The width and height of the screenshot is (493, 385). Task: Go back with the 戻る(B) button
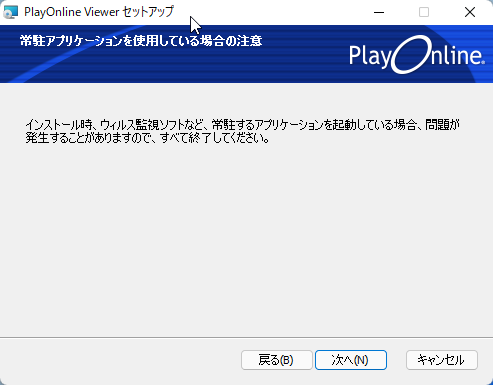[x=276, y=360]
